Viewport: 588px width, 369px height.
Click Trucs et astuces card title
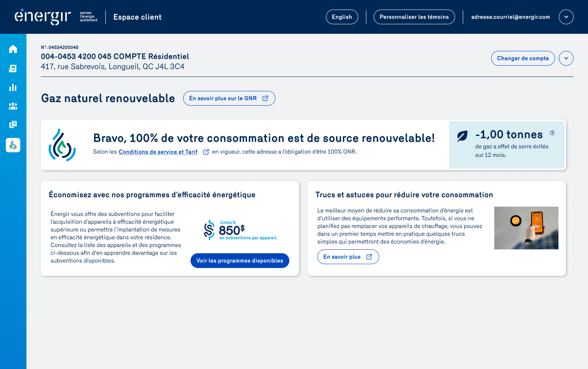(404, 195)
